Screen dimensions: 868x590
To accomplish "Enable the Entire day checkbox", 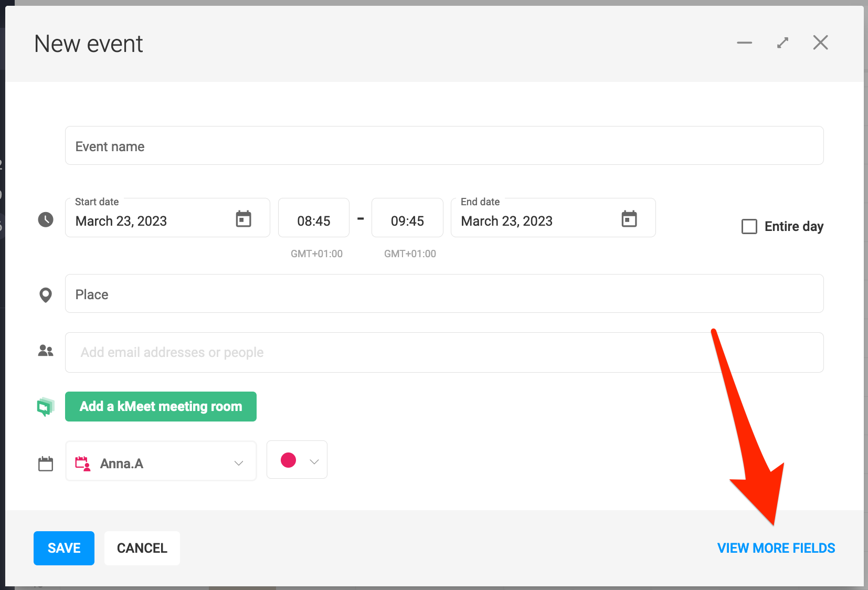I will point(749,227).
